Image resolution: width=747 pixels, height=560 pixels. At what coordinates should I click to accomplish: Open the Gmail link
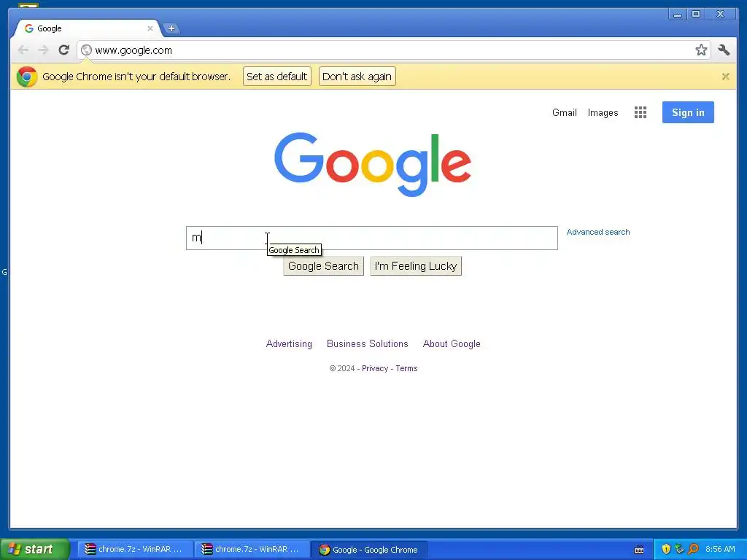[564, 112]
